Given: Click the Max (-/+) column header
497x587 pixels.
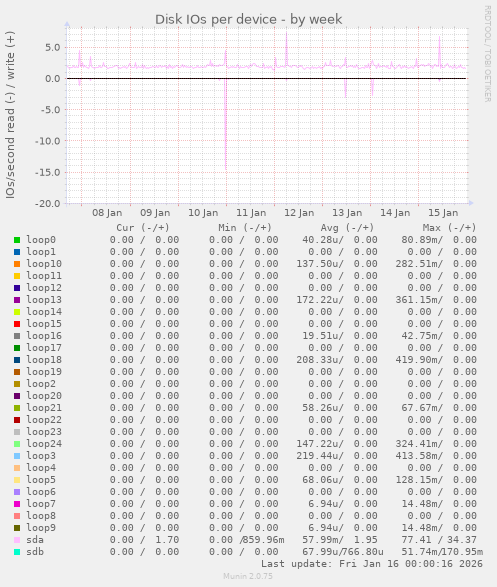Looking at the screenshot, I should 449,228.
